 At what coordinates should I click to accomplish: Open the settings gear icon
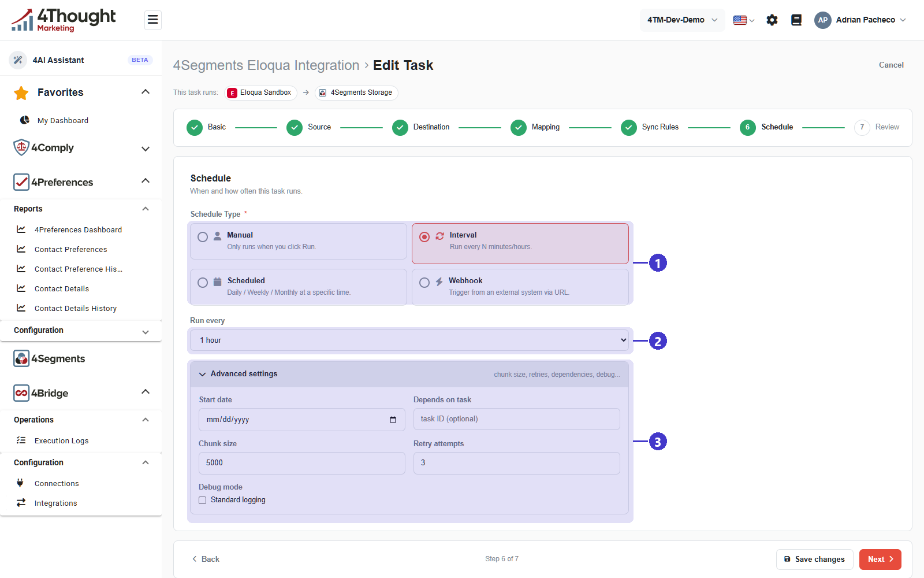pos(772,20)
